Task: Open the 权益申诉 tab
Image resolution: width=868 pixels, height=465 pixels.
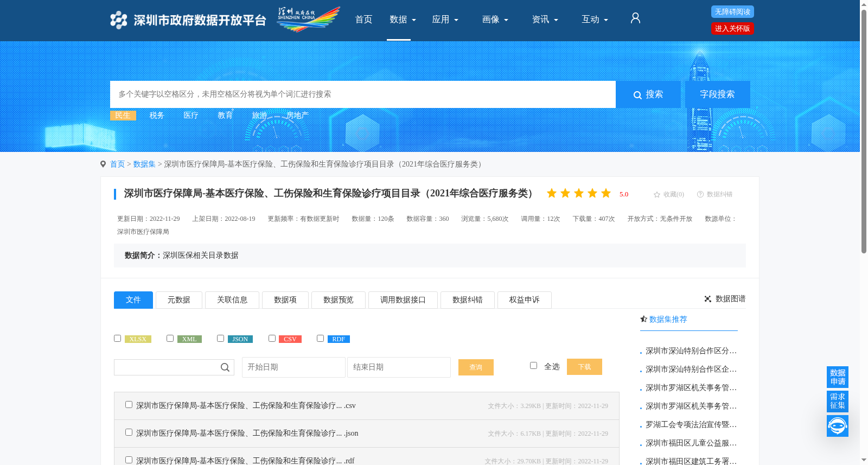Action: (525, 300)
